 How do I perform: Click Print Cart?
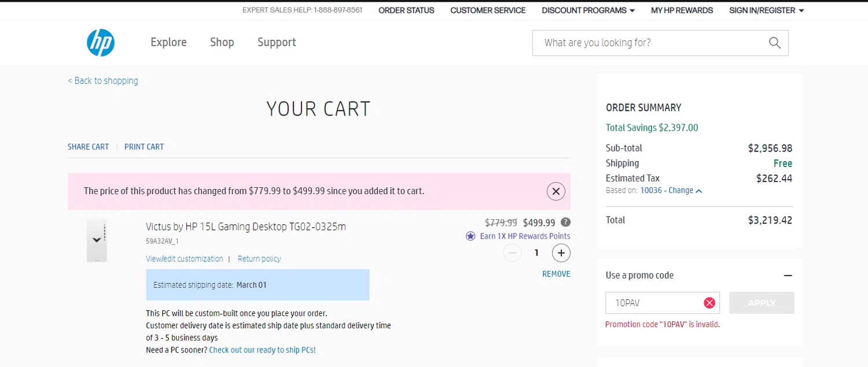coord(144,147)
